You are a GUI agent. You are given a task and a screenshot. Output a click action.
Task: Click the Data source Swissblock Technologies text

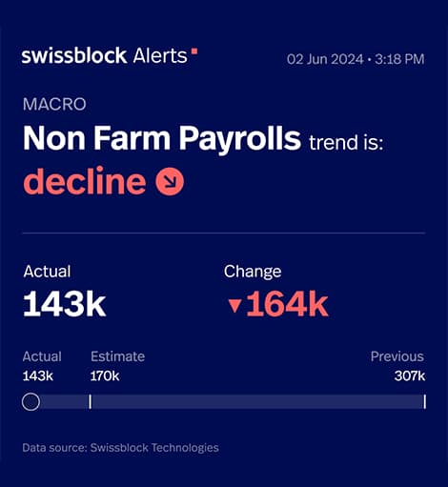pos(120,448)
